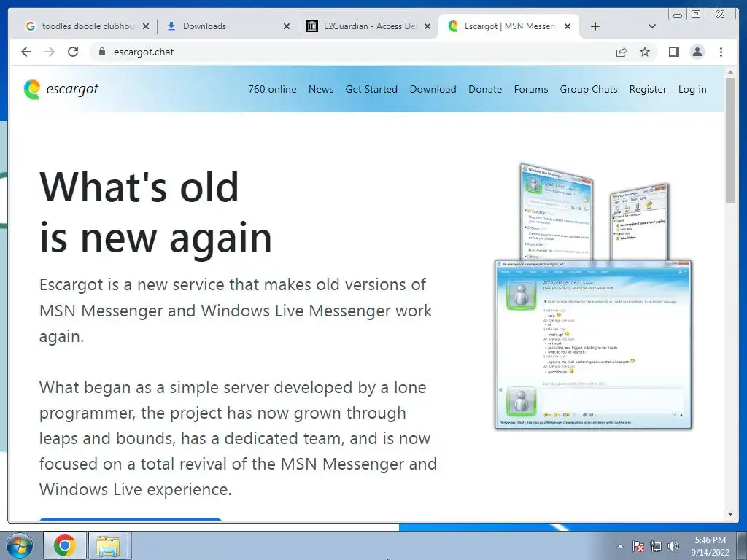Click the Messenger windows screenshot image
This screenshot has height=560, width=747.
click(x=593, y=296)
